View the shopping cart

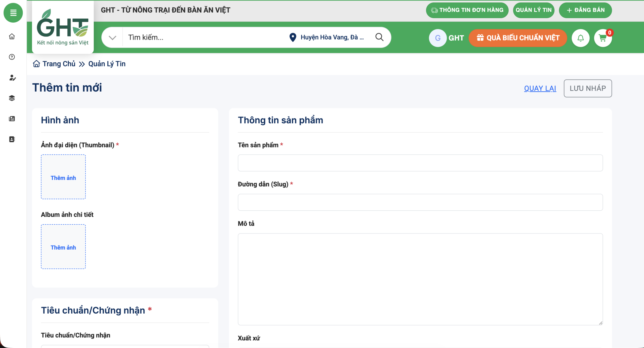pos(602,38)
